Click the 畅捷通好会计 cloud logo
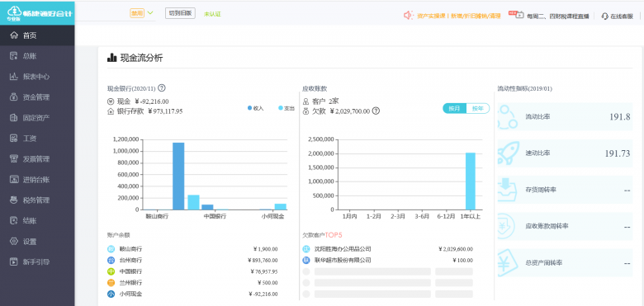The width and height of the screenshot is (644, 306). pos(14,12)
